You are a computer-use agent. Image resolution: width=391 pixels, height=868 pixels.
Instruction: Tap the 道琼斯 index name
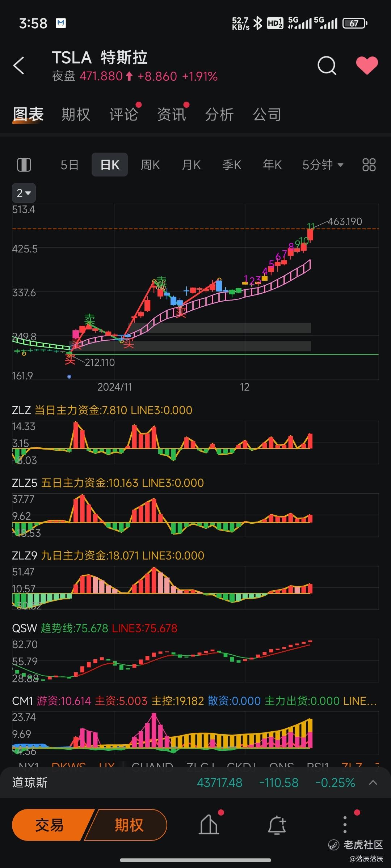tap(30, 783)
